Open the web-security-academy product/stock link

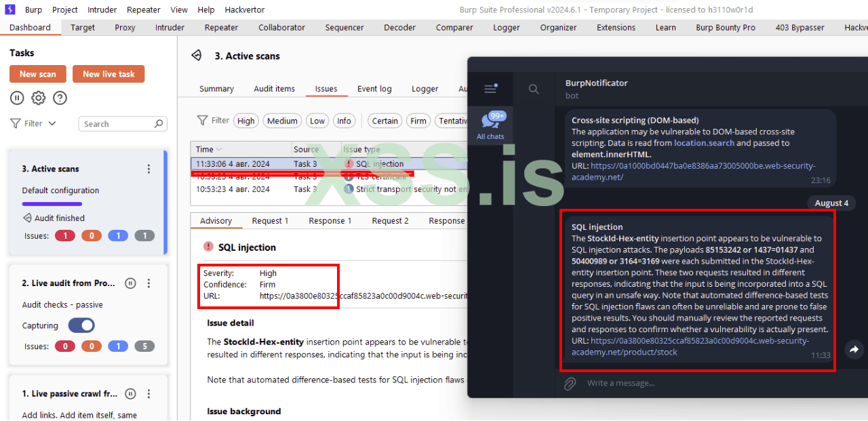[x=690, y=346]
